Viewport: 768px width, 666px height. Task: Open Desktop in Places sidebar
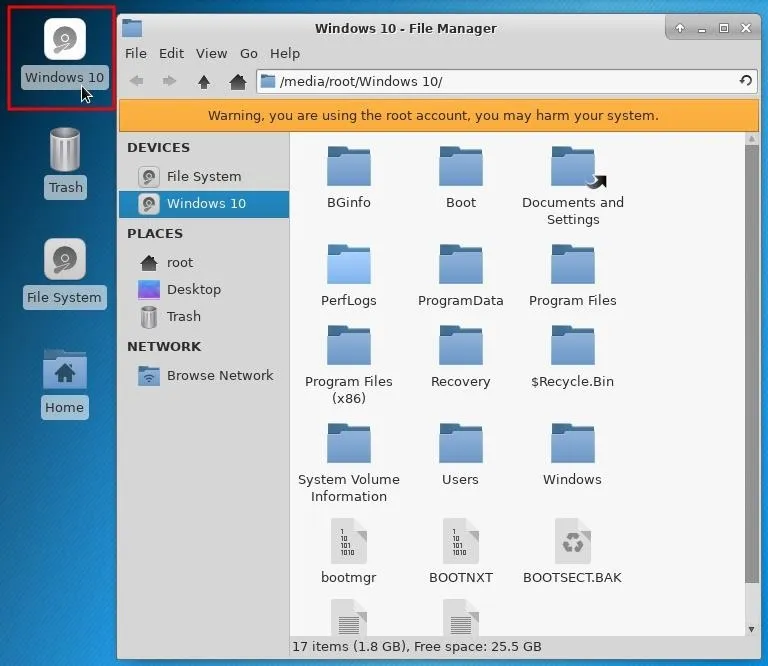(x=204, y=290)
